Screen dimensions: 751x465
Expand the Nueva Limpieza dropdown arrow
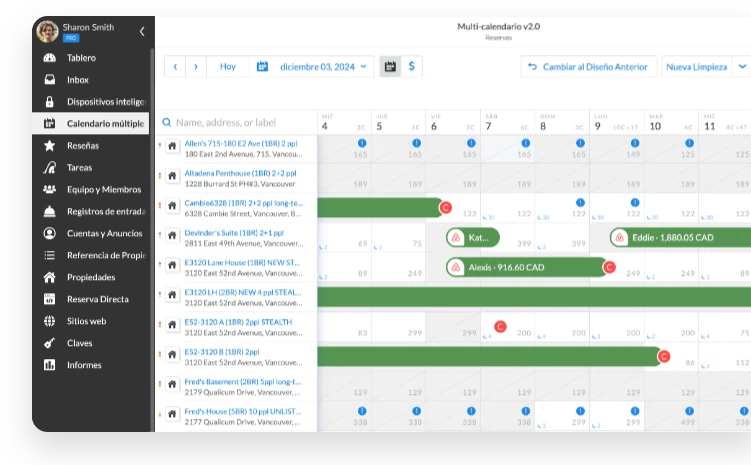click(741, 67)
